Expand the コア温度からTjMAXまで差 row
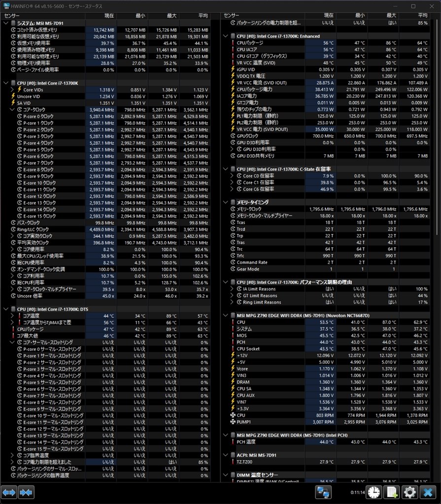The height and width of the screenshot is (504, 441). click(x=12, y=322)
